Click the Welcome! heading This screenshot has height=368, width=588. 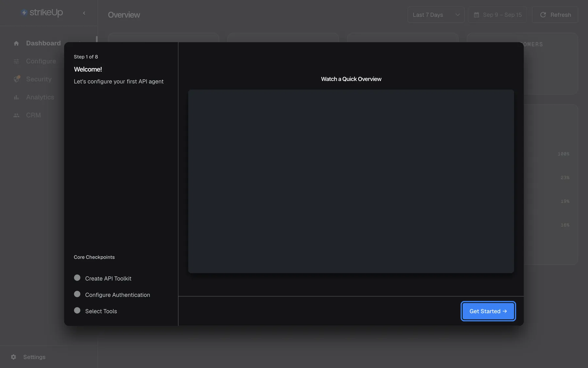click(88, 69)
